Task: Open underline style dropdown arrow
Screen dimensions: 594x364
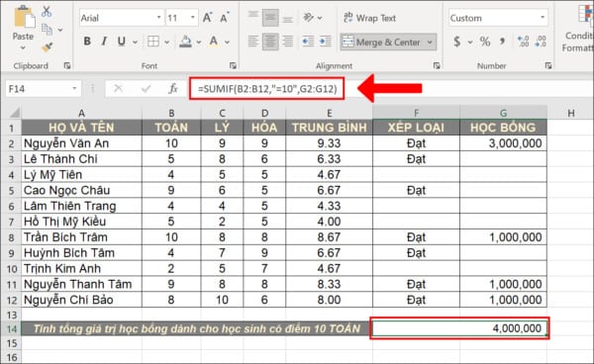Action: point(136,42)
